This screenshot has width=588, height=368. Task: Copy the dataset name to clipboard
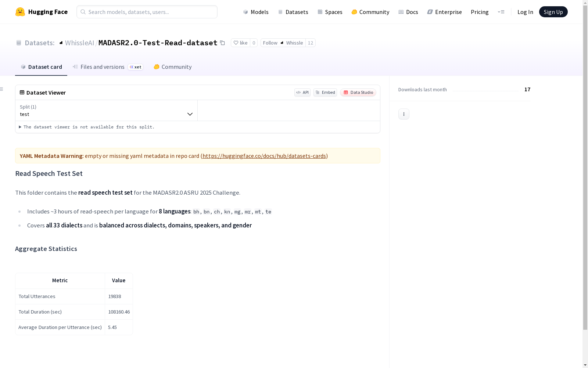click(x=222, y=43)
